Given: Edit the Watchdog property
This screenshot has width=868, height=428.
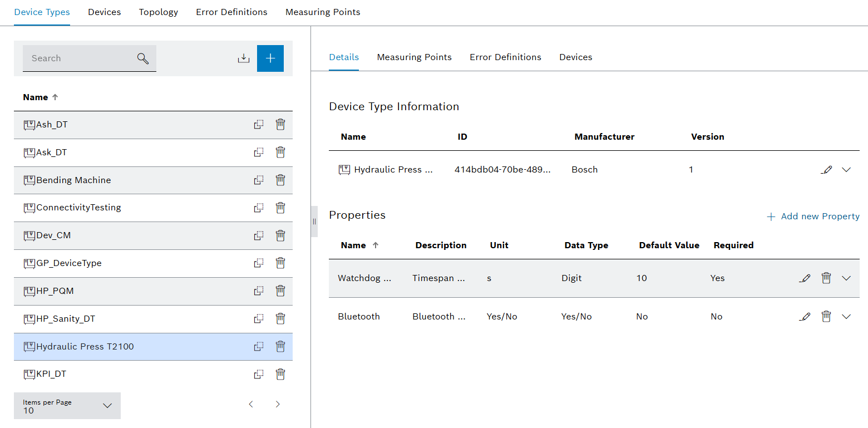Looking at the screenshot, I should click(805, 278).
